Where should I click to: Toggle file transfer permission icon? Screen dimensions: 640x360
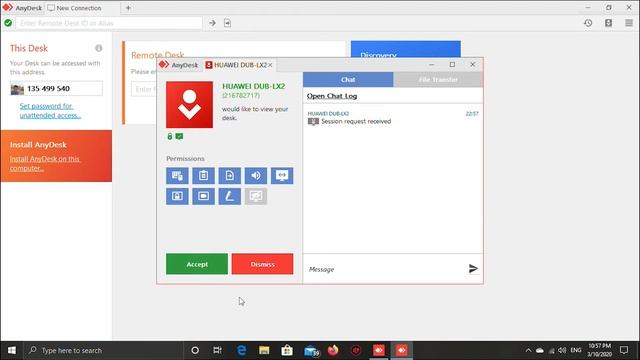coord(229,176)
